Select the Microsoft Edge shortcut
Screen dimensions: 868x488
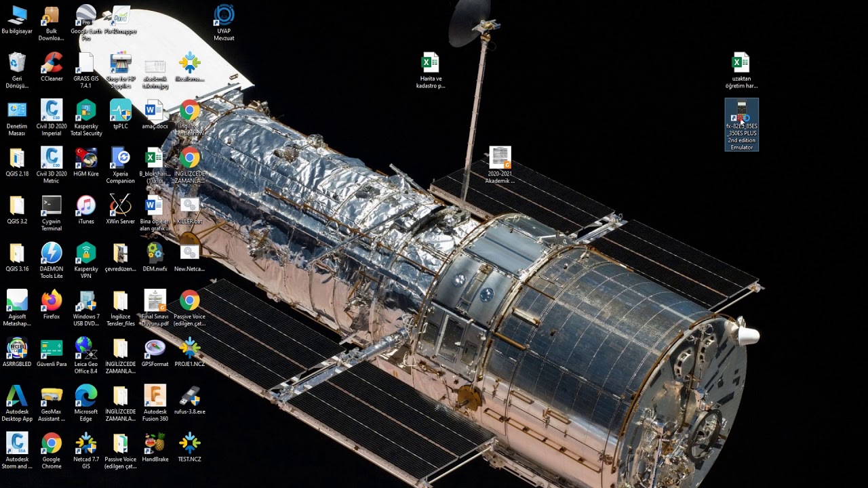click(x=86, y=403)
